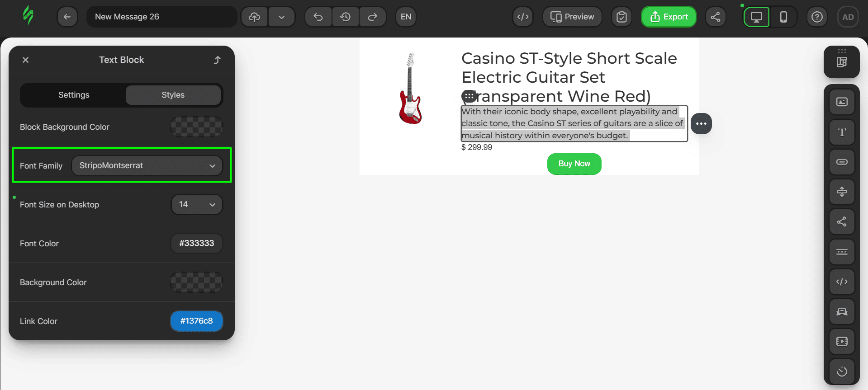
Task: Select the Styles tab
Action: point(173,95)
